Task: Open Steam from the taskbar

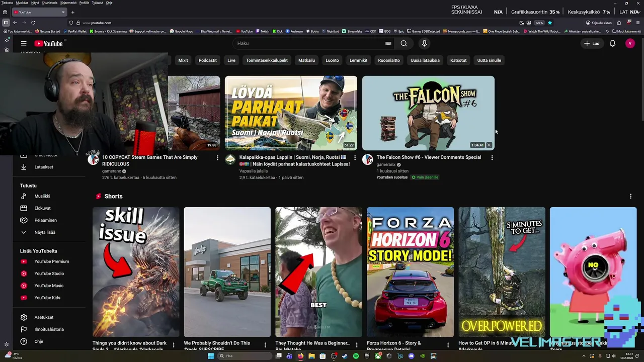Action: (x=345, y=356)
